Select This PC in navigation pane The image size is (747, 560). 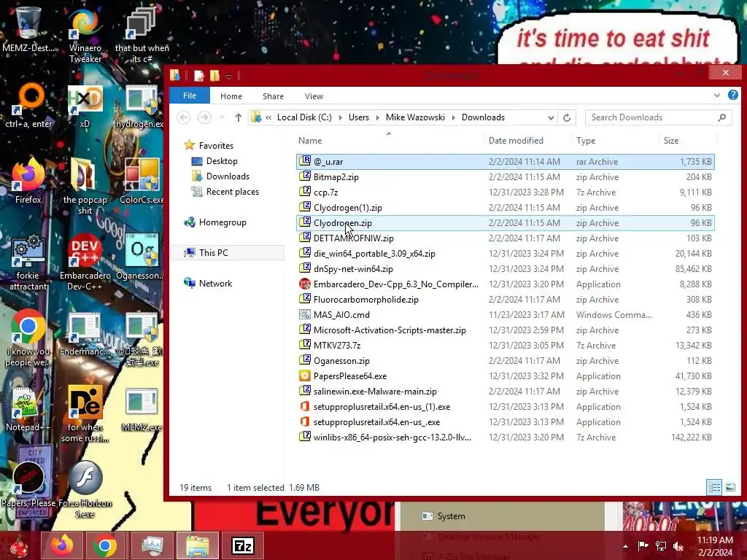[x=214, y=253]
